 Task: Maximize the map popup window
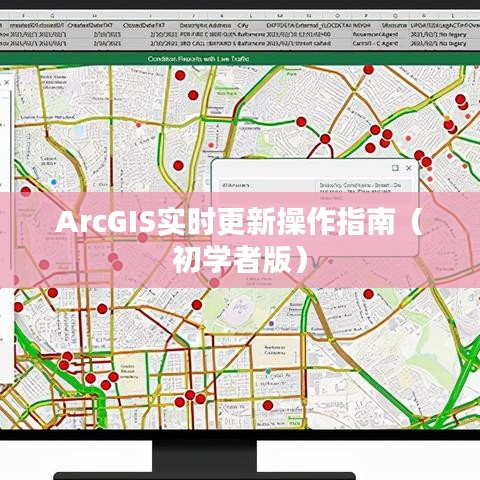pyautogui.click(x=395, y=168)
